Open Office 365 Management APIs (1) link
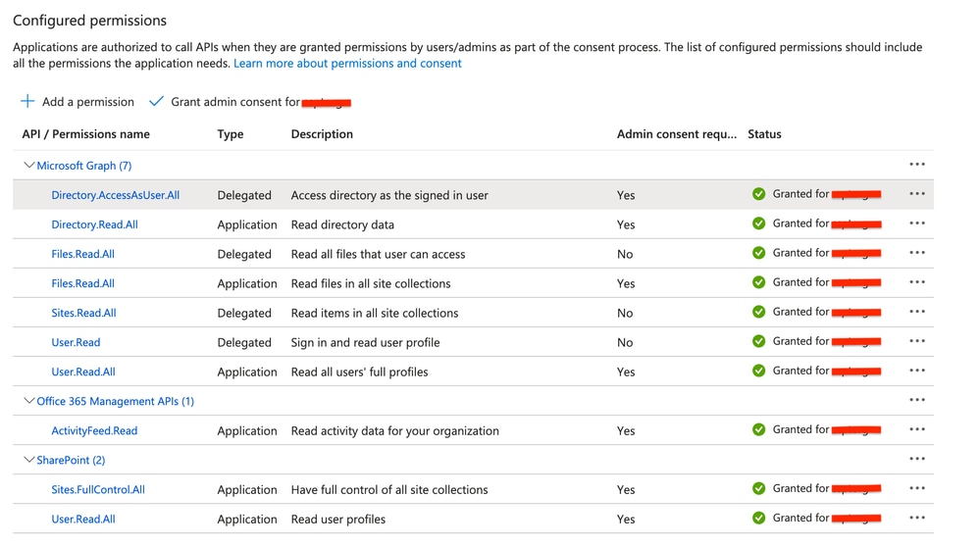The width and height of the screenshot is (980, 546). [x=115, y=401]
